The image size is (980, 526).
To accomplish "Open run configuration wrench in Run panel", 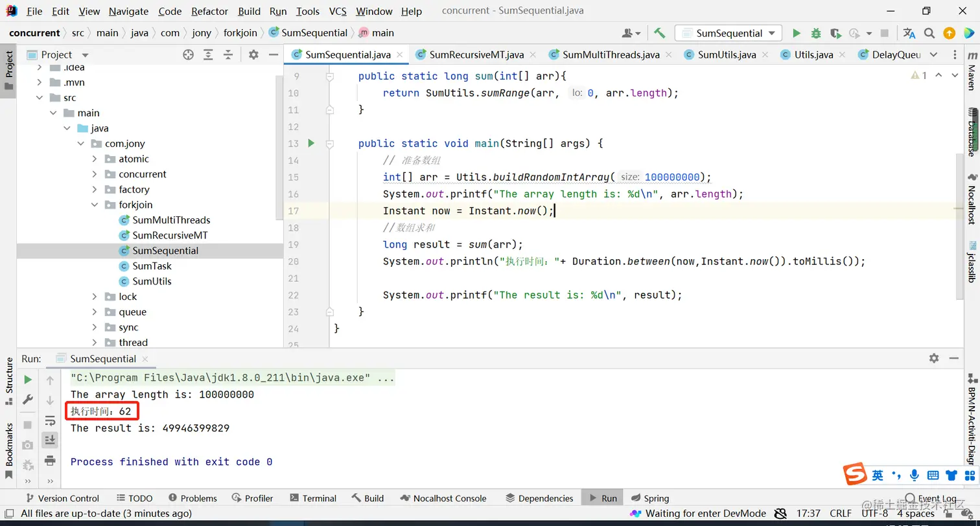I will [x=28, y=400].
